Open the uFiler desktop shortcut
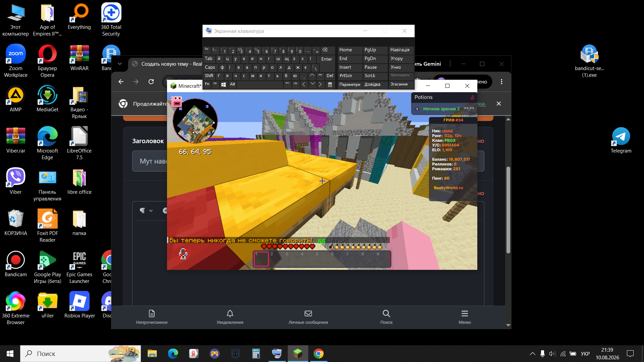The height and width of the screenshot is (362, 644). (x=47, y=305)
